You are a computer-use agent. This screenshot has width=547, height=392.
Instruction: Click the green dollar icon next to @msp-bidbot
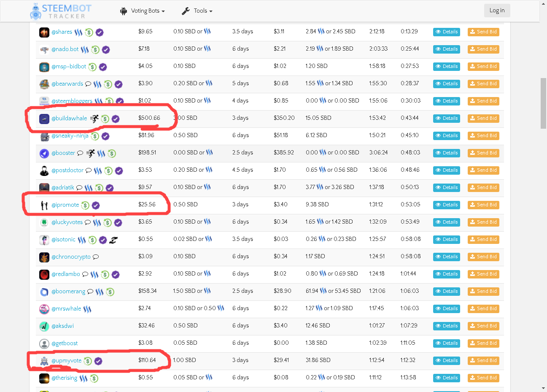(92, 67)
